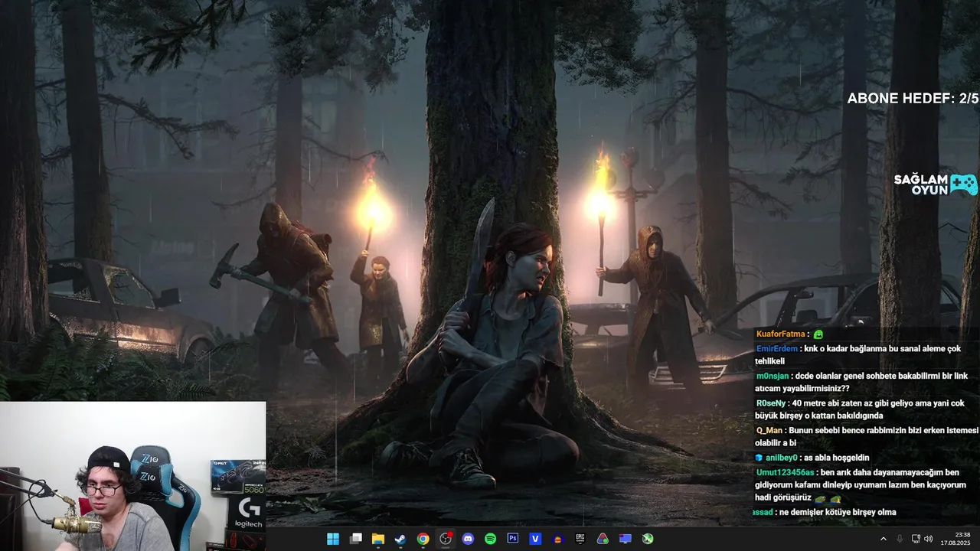The image size is (980, 551).
Task: Click username Umut123456as in chat
Action: coord(786,472)
